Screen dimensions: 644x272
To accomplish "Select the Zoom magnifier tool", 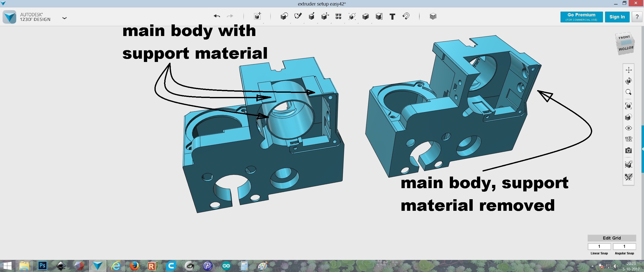I will (628, 92).
